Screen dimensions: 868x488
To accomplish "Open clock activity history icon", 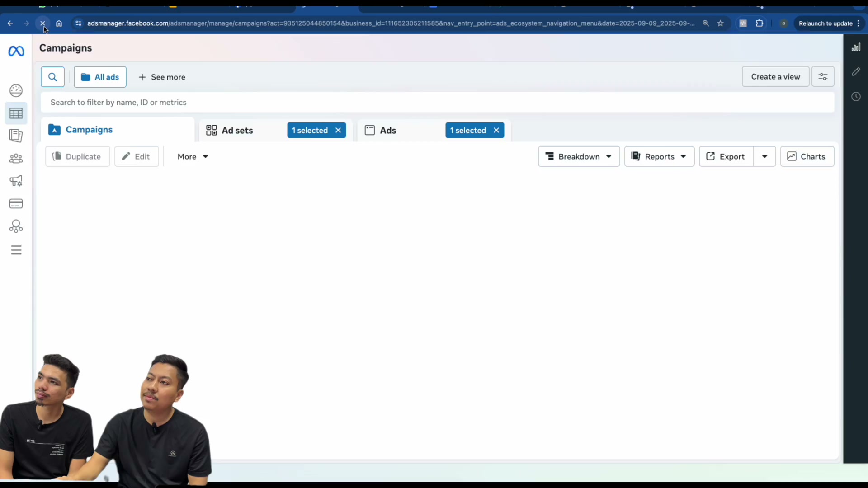I will (x=856, y=96).
